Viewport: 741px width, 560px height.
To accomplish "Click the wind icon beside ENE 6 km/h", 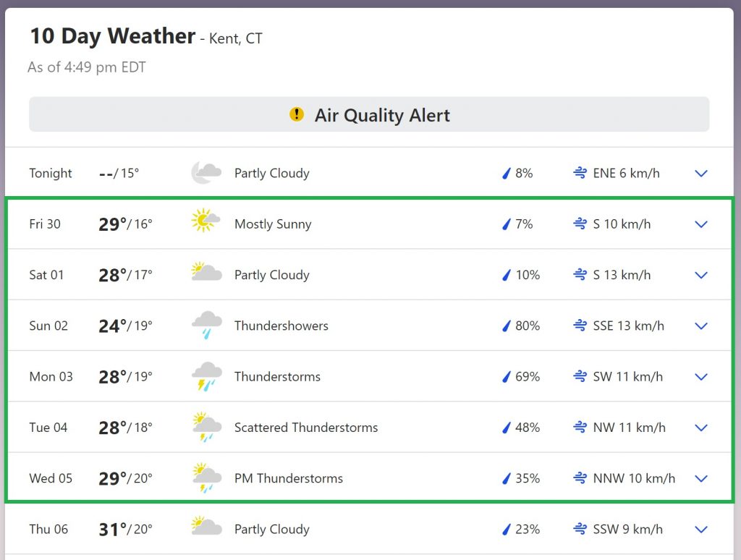I will pos(580,173).
